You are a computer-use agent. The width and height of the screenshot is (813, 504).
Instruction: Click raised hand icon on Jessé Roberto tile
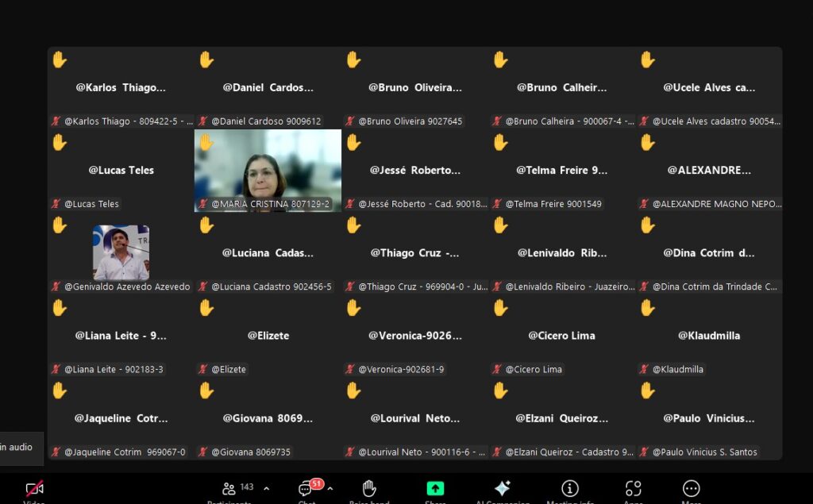click(353, 143)
